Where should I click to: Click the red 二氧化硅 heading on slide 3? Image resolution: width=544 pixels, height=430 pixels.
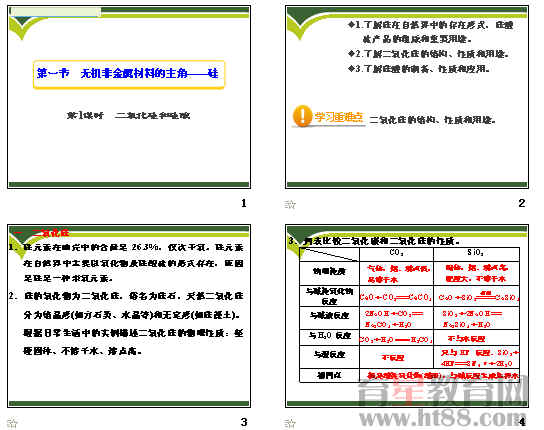point(51,233)
